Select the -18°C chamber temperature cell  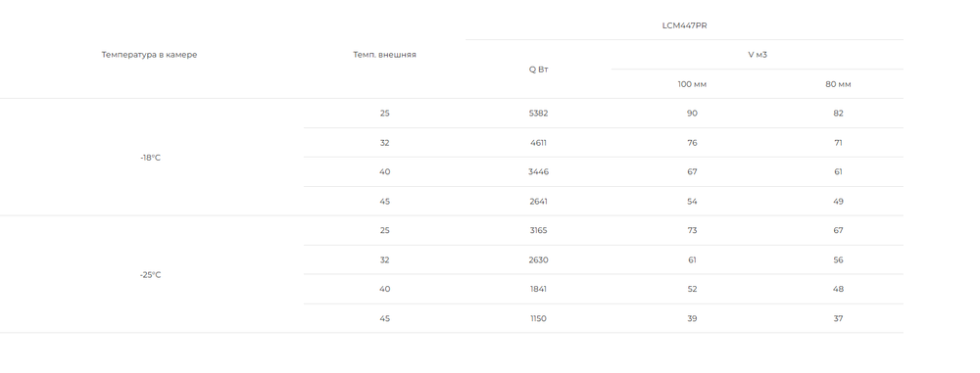coord(150,158)
